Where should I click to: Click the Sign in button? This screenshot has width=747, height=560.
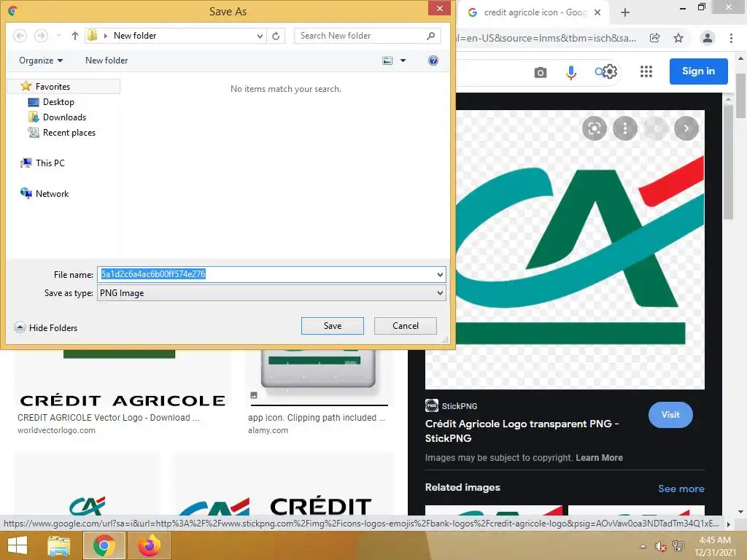tap(698, 71)
